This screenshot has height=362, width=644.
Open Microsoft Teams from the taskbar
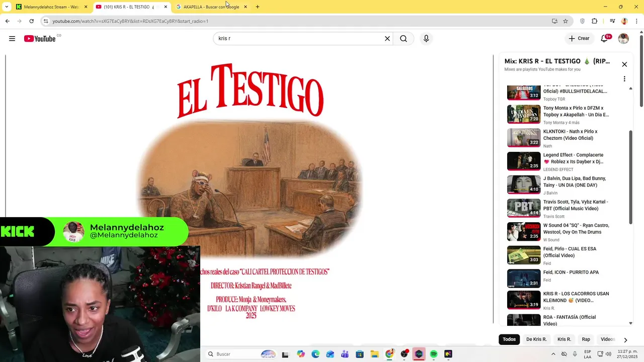tap(345, 354)
